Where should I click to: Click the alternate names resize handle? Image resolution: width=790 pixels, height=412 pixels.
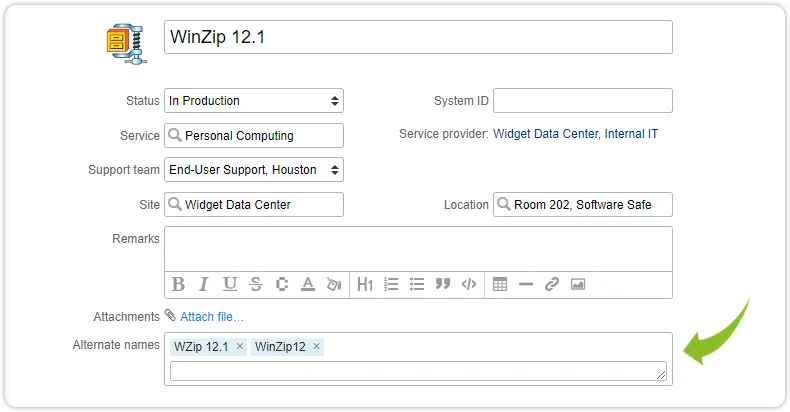point(661,375)
